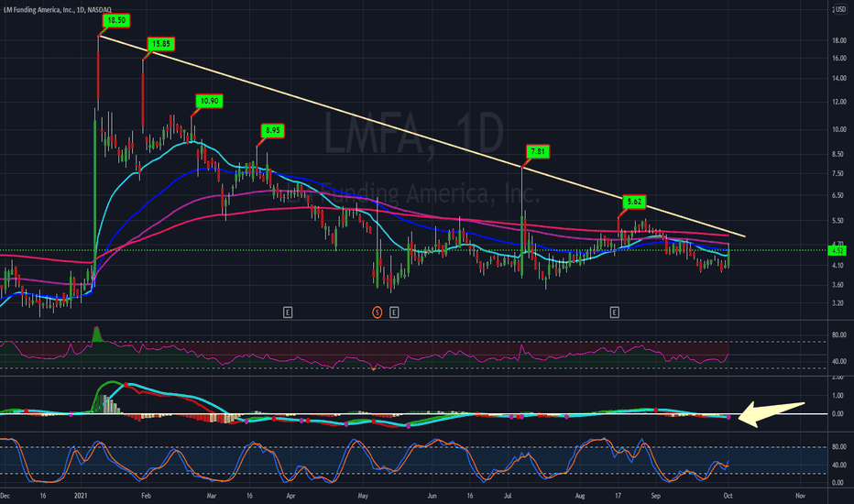Image resolution: width=854 pixels, height=504 pixels.
Task: Click the Aug label on time axis
Action: click(x=580, y=496)
